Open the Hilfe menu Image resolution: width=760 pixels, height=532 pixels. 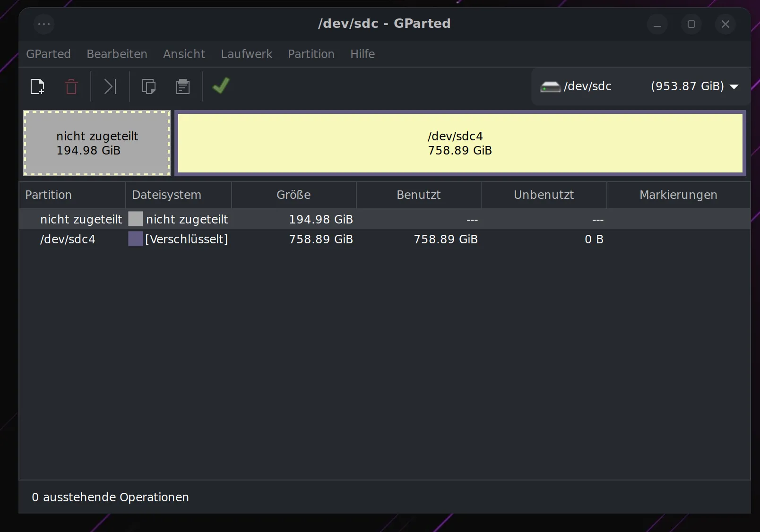(x=362, y=54)
